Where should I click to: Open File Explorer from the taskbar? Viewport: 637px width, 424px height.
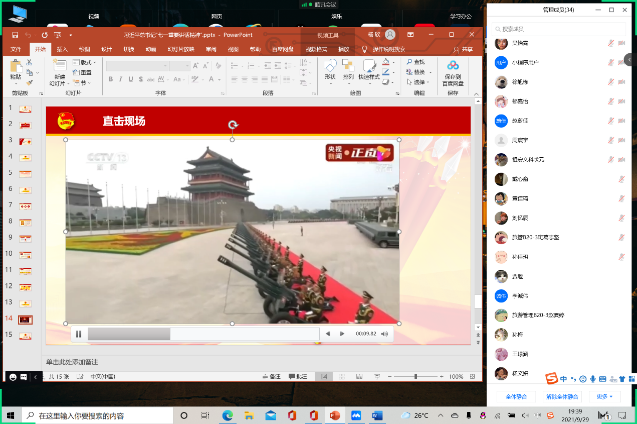pyautogui.click(x=249, y=415)
